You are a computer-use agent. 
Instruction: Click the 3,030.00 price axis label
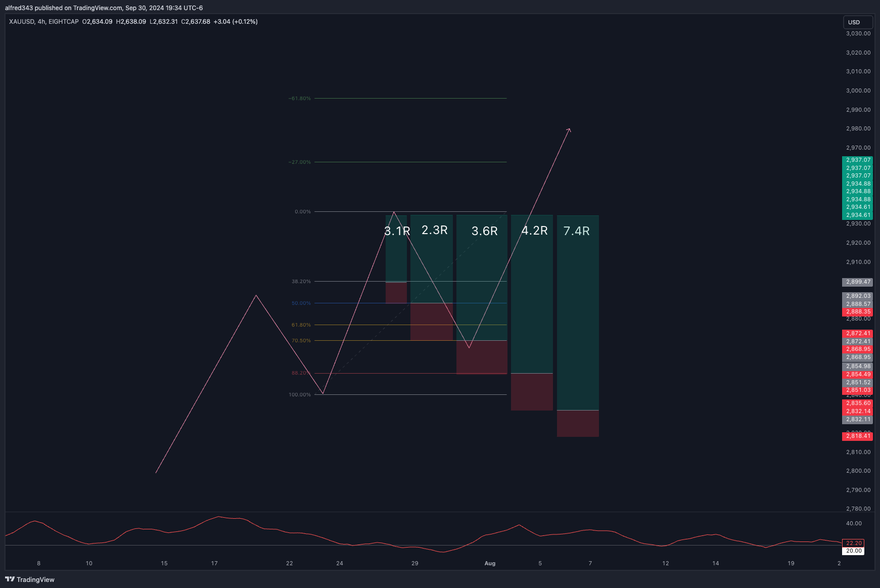[x=858, y=34]
